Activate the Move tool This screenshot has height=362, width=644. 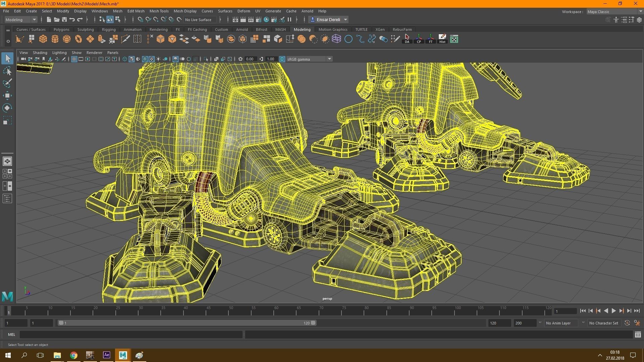(7, 96)
